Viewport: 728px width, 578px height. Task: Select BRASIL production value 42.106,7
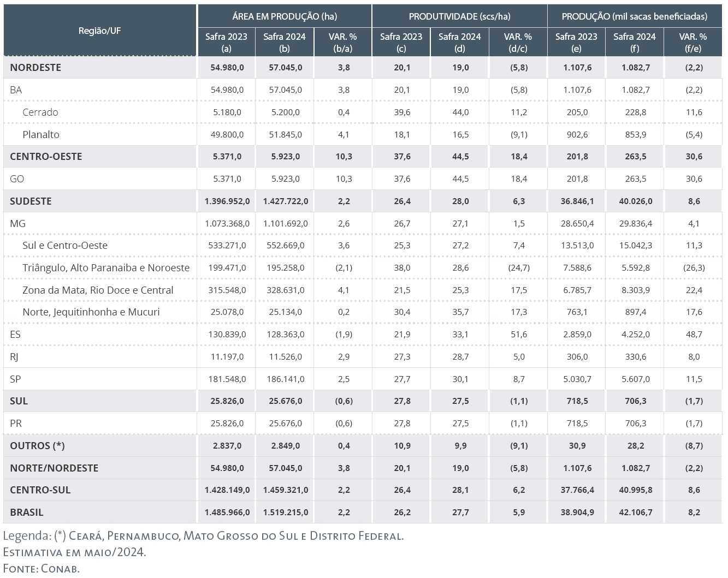click(636, 513)
